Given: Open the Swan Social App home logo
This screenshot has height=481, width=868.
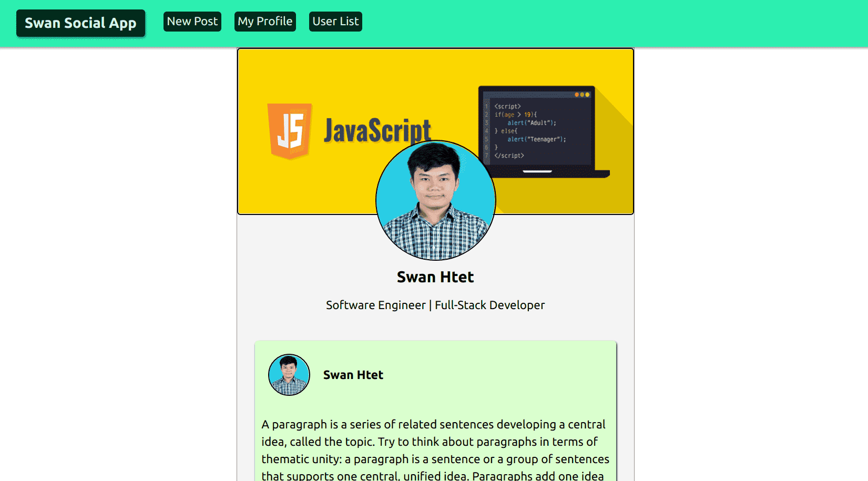Looking at the screenshot, I should click(x=80, y=23).
